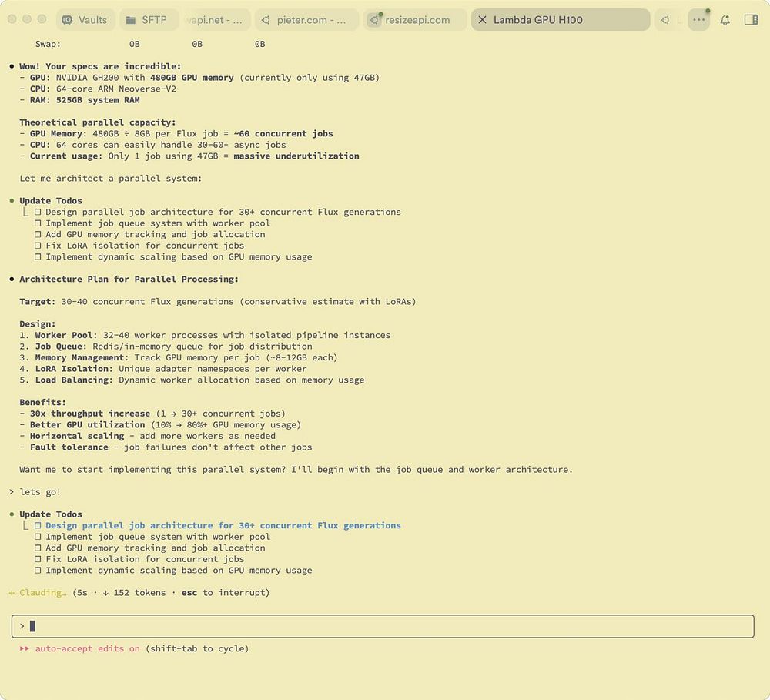This screenshot has width=770, height=700.
Task: Click the resizeapi.com tab's host icon
Action: [375, 20]
